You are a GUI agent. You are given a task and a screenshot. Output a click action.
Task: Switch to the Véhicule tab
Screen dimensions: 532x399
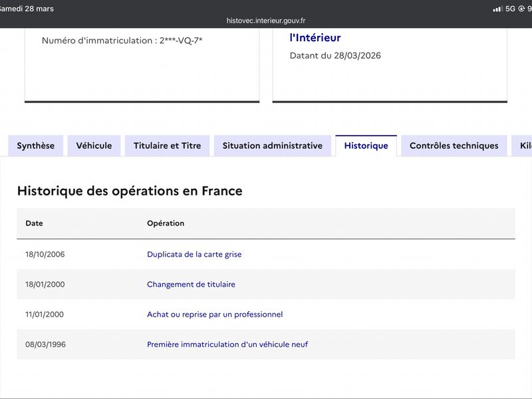coord(94,146)
